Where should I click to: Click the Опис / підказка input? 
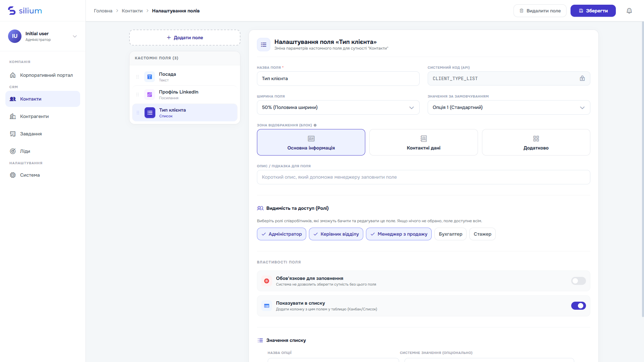point(424,177)
